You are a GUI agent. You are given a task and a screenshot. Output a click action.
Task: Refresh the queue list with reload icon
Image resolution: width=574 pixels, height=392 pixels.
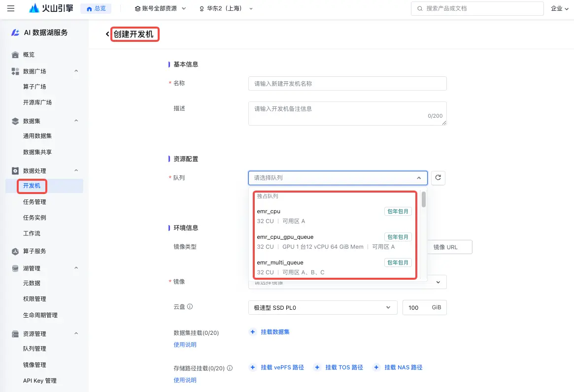[x=438, y=178]
